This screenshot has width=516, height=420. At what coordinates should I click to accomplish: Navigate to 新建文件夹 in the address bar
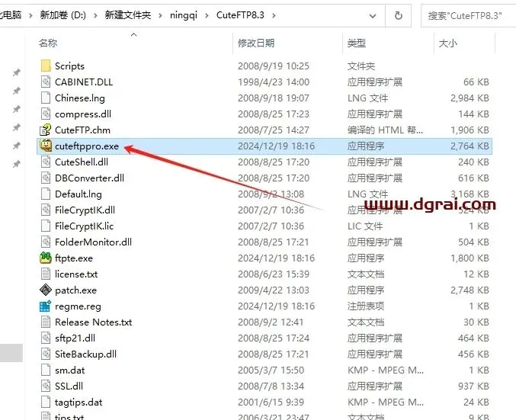pos(128,15)
